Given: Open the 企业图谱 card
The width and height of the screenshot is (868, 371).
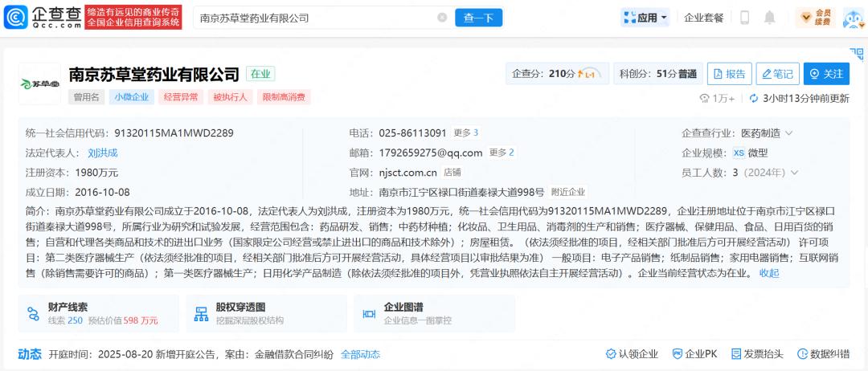Looking at the screenshot, I should 435,313.
